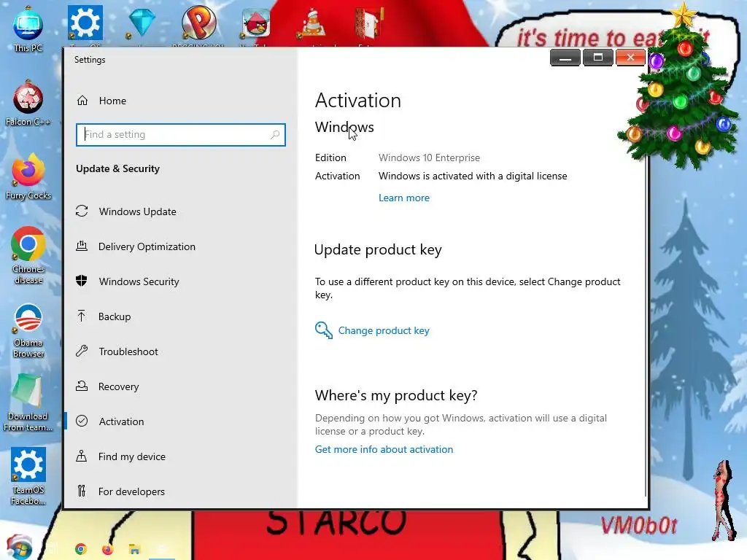Open the Obama Browser desktop icon

click(28, 331)
